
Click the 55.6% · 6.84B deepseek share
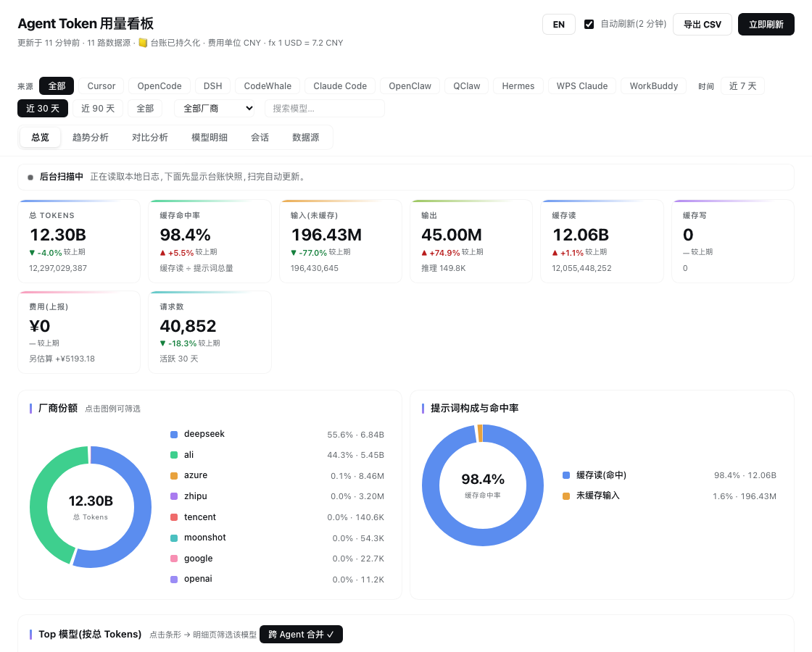[356, 435]
